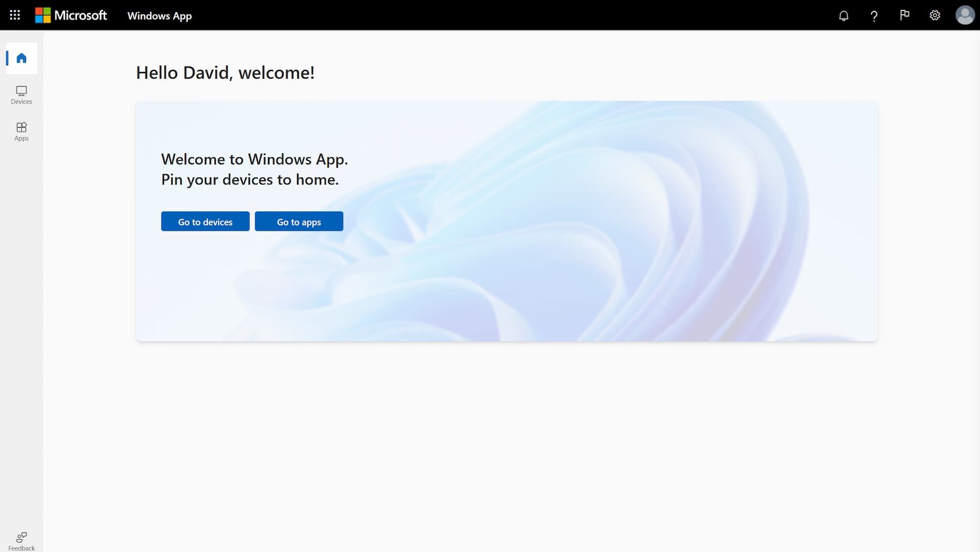Click the Feedback button in sidebar

coord(21,541)
